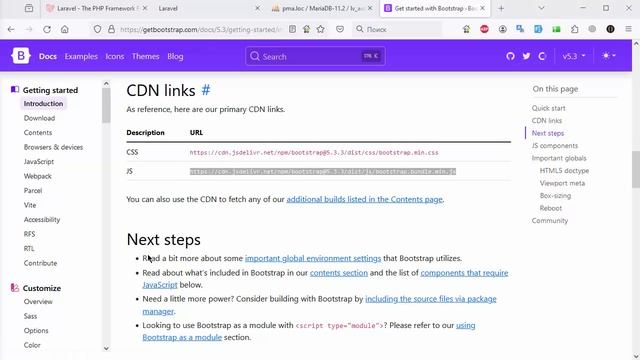Jump to JS components in On this page
The height and width of the screenshot is (360, 640).
pos(555,146)
